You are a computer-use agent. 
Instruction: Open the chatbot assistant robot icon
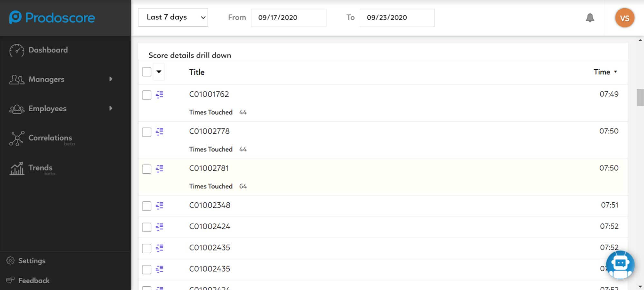tap(620, 265)
